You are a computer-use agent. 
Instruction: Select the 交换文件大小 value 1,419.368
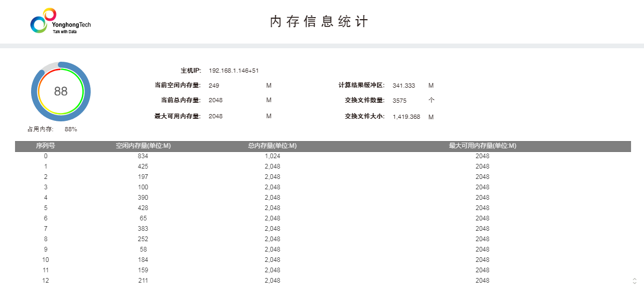click(x=406, y=117)
